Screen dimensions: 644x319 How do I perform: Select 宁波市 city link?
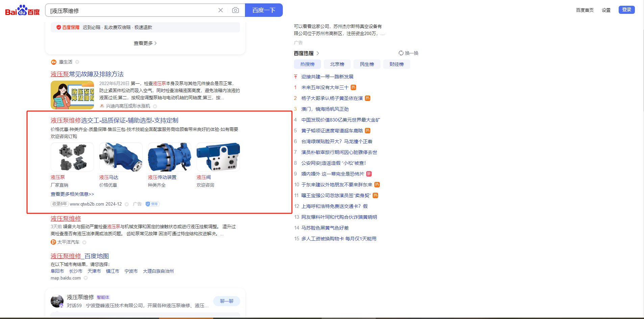point(131,271)
